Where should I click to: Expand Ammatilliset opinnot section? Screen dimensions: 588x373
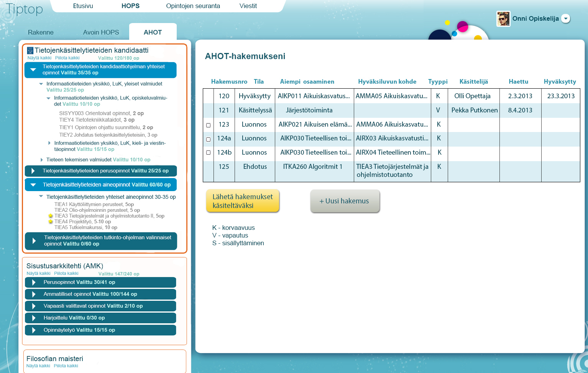coord(34,294)
